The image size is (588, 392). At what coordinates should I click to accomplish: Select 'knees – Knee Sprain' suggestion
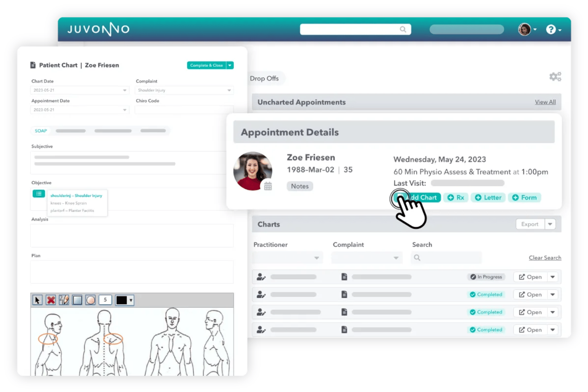pos(68,203)
